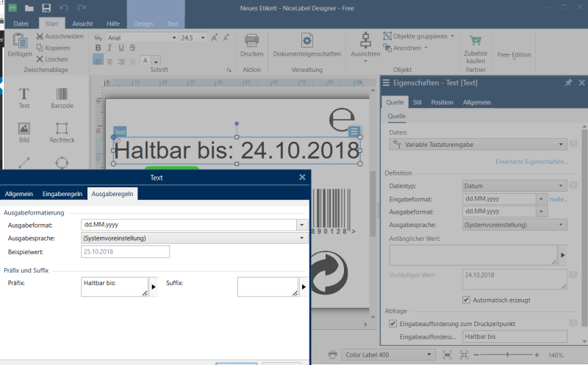Open Eingabeformat dropdown in properties panel
The image size is (588, 365).
click(x=541, y=199)
